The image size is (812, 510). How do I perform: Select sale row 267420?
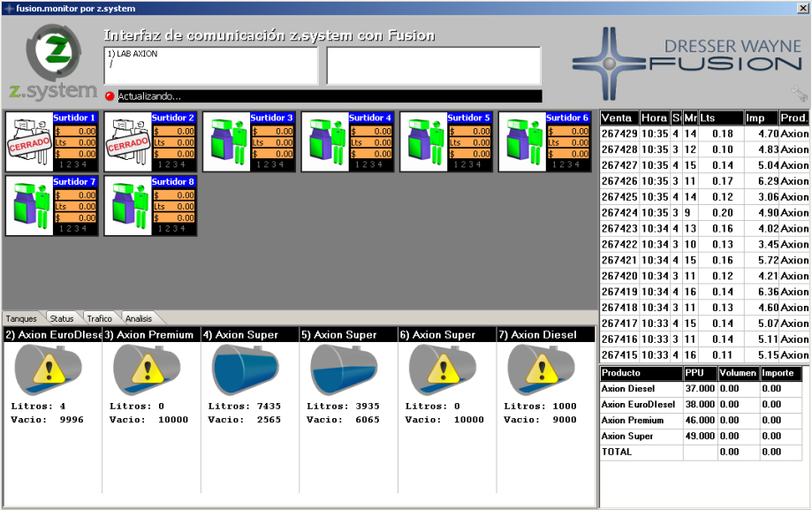705,276
